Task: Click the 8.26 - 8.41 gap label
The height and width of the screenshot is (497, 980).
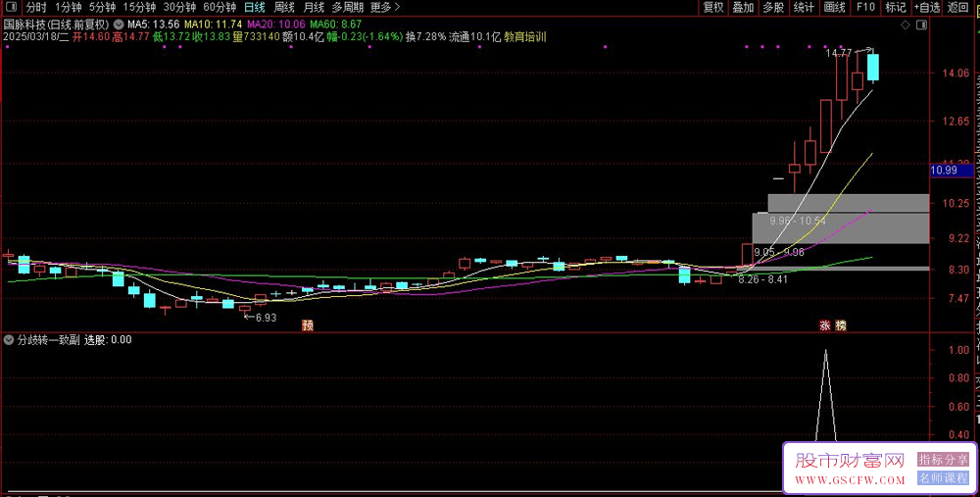Action: pos(762,279)
